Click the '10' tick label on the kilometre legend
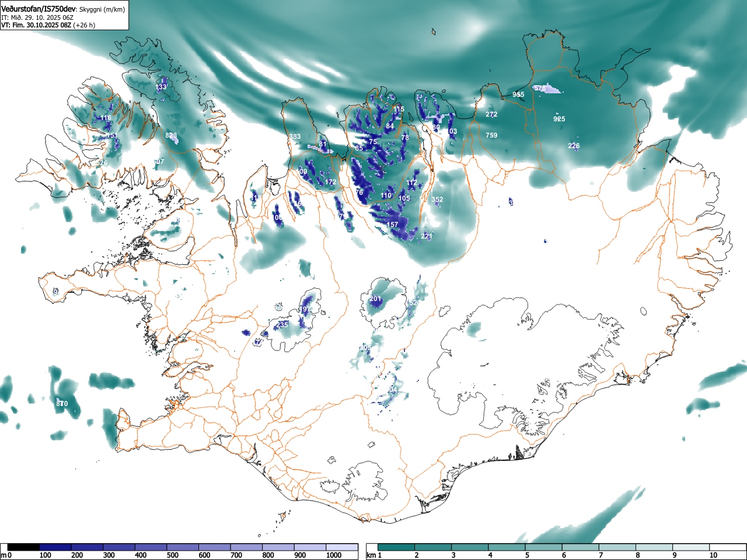 [x=713, y=555]
